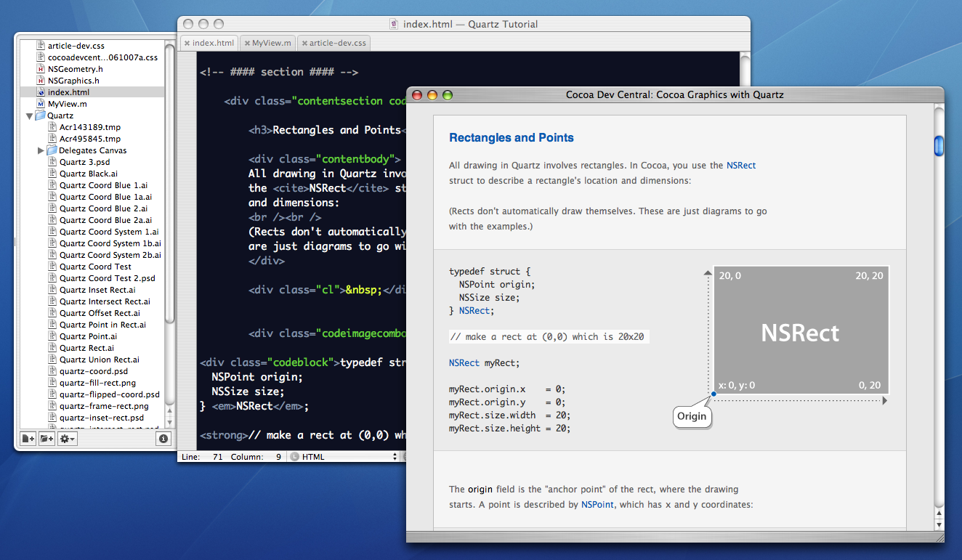This screenshot has width=962, height=560.
Task: Close the index.html tab with its x
Action: tap(187, 44)
